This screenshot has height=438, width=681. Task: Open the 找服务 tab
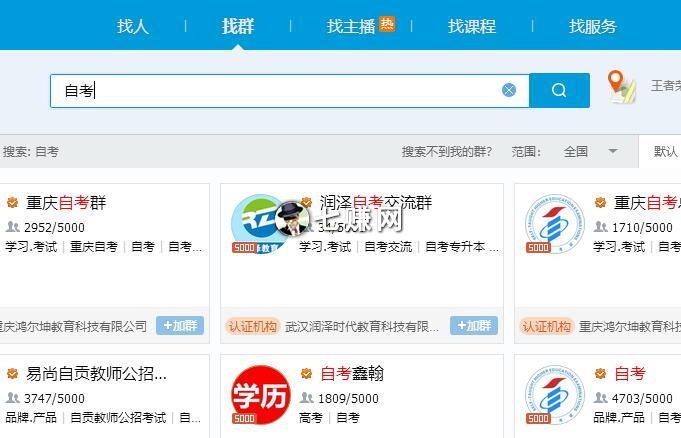tap(593, 26)
